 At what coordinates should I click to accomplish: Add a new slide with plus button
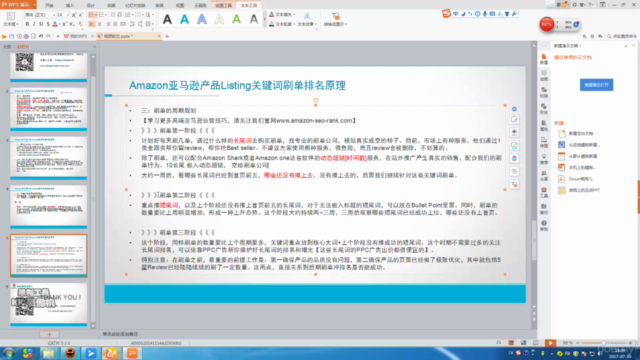[x=49, y=334]
